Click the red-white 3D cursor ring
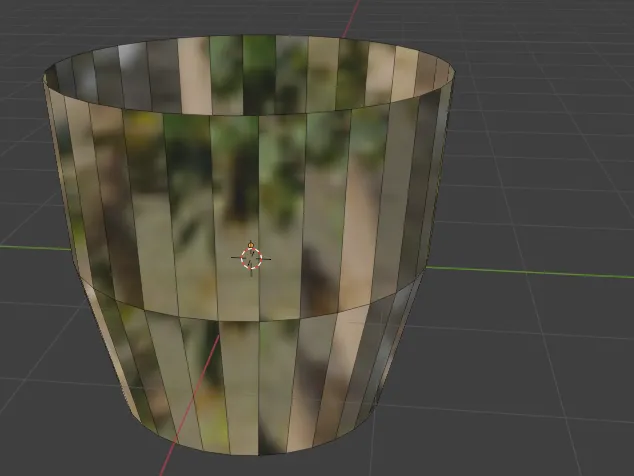 [251, 258]
